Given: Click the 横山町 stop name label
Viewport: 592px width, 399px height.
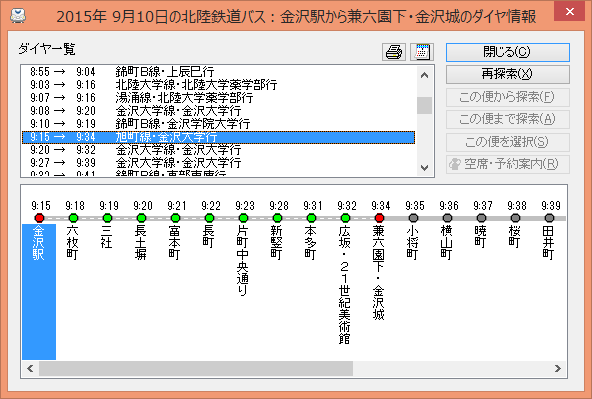Looking at the screenshot, I should coord(446,243).
